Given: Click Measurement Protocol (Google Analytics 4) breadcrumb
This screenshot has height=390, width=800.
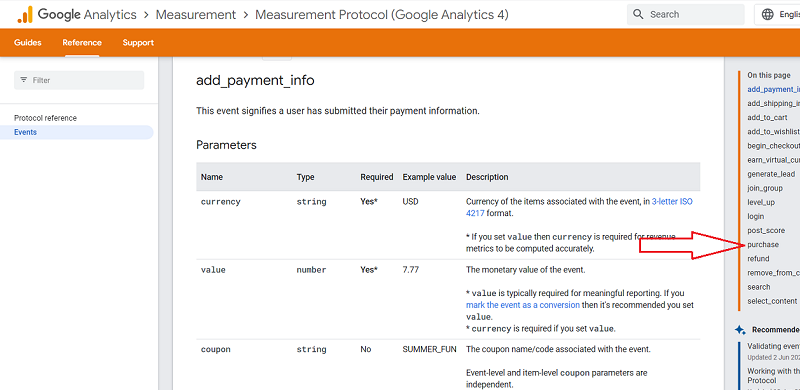Looking at the screenshot, I should [382, 14].
